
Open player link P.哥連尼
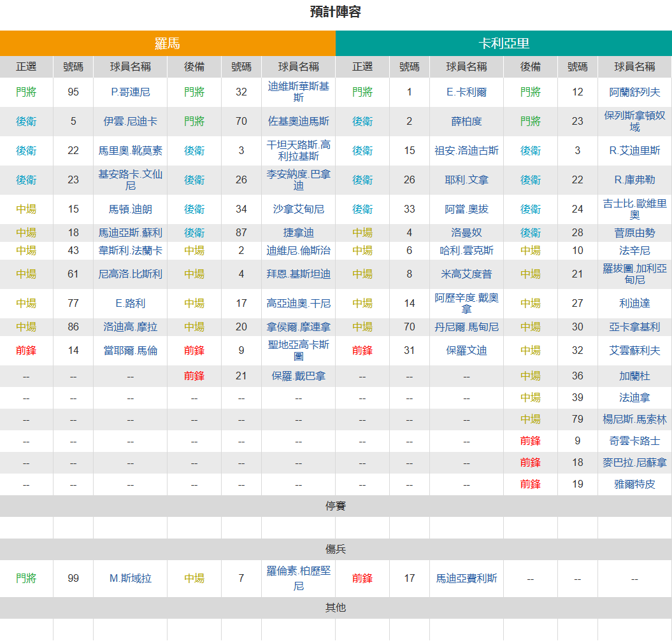point(131,92)
